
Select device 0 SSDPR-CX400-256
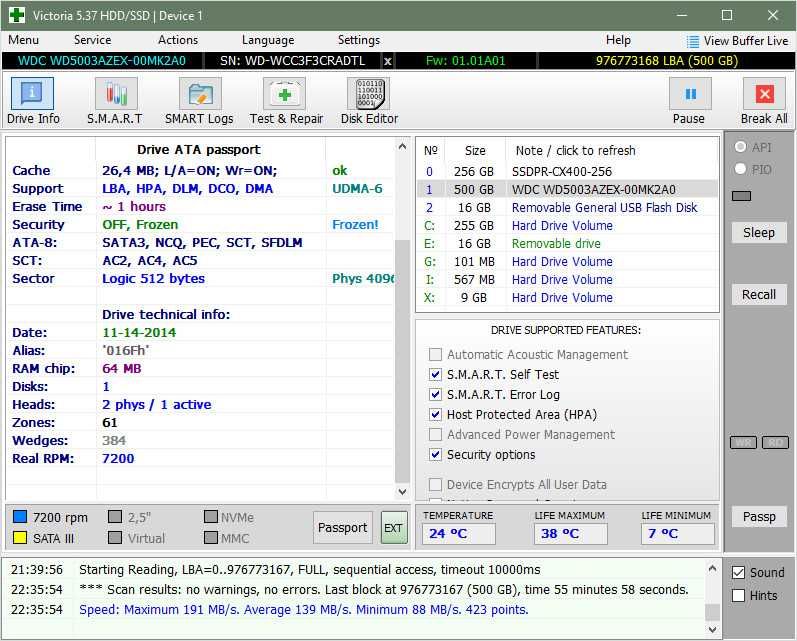(568, 172)
